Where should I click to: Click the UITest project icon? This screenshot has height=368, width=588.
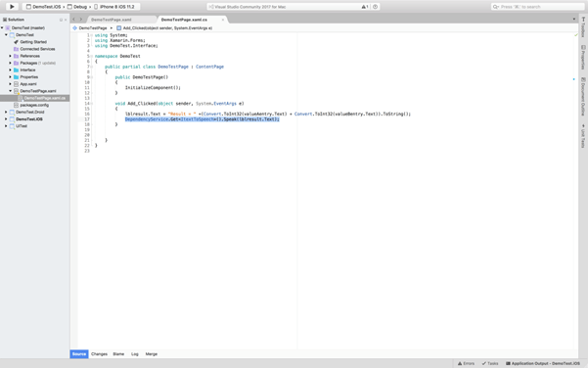(x=12, y=126)
